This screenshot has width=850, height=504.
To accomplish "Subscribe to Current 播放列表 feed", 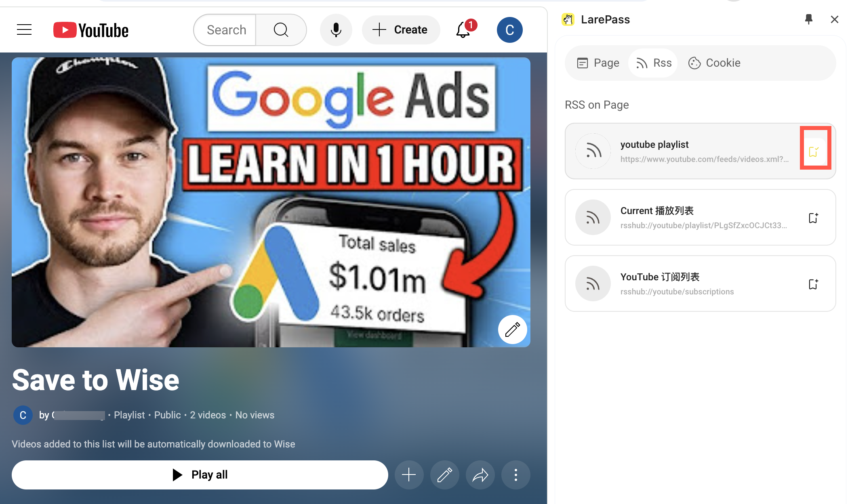I will coord(814,218).
